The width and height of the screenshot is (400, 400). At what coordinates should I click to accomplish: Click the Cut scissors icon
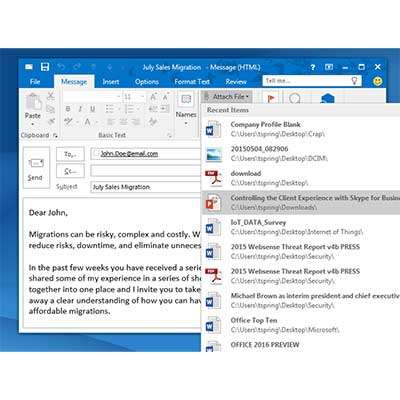[x=51, y=96]
